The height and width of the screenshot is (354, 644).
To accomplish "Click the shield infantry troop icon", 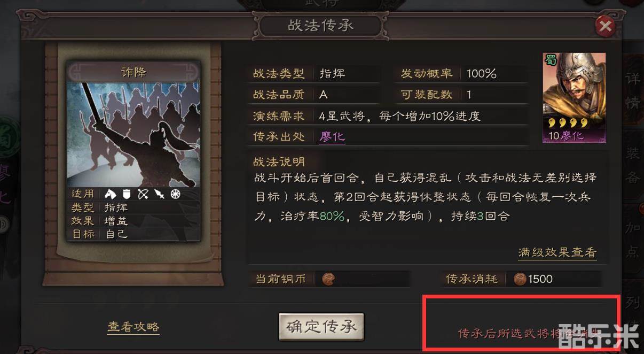I will click(127, 194).
